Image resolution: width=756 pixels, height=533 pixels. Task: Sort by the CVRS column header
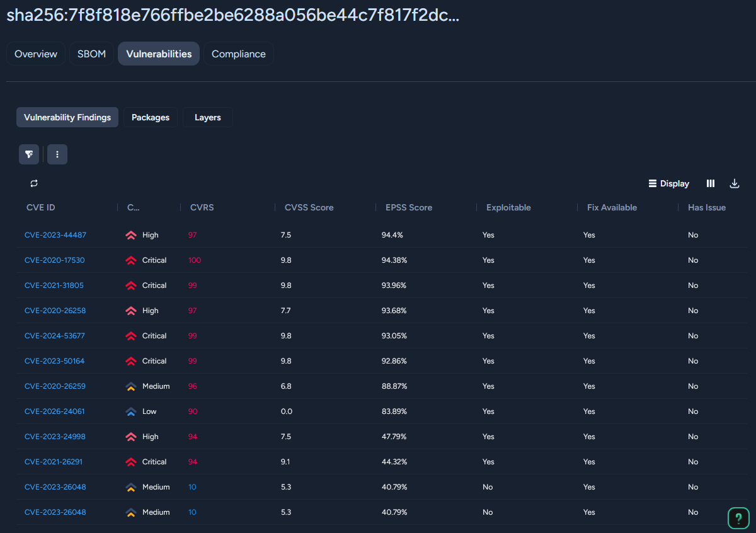tap(202, 207)
